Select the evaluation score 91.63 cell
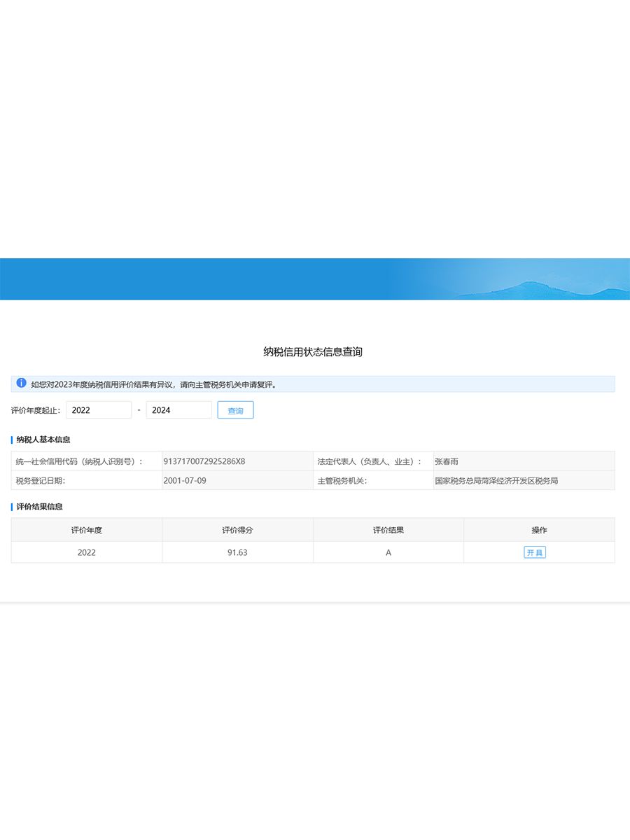630x840 pixels. (237, 552)
